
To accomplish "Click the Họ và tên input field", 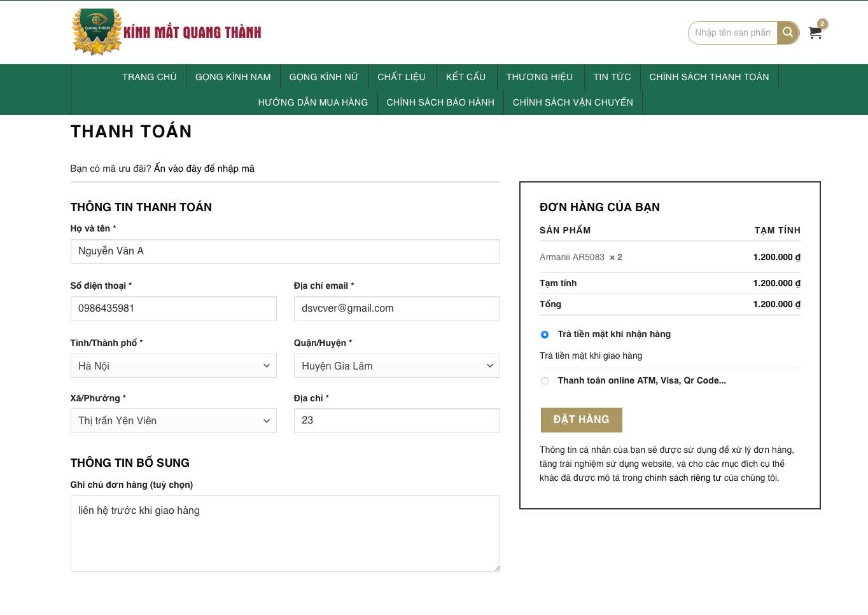I will click(x=285, y=251).
